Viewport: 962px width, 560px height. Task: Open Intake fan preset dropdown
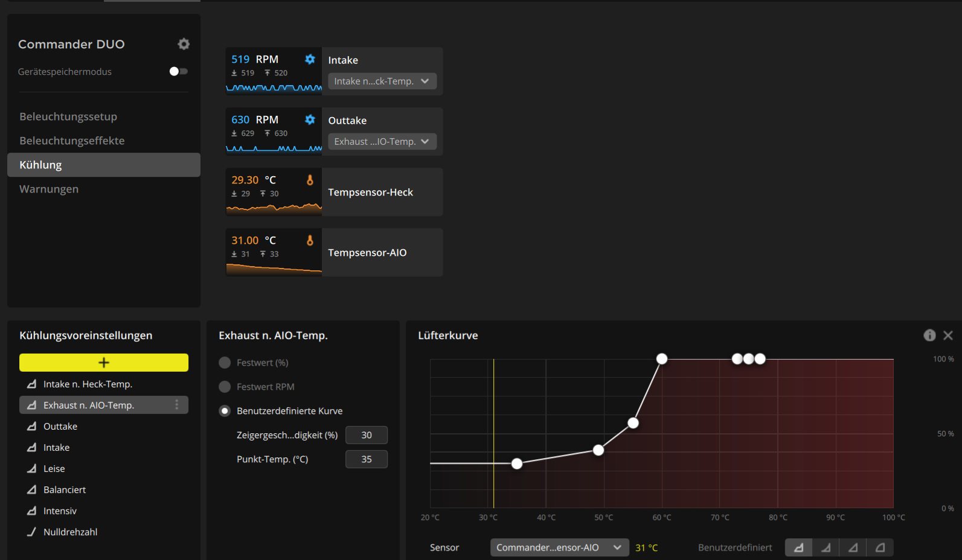click(x=382, y=81)
